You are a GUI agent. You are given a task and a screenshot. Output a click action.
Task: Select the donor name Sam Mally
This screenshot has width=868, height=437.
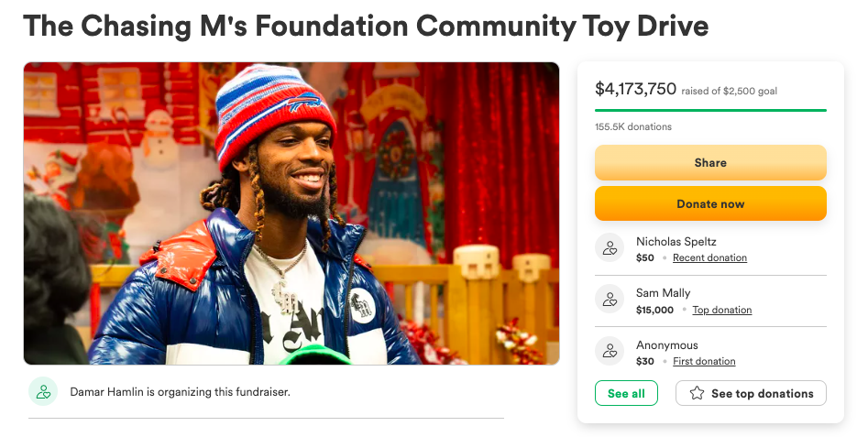coord(663,293)
